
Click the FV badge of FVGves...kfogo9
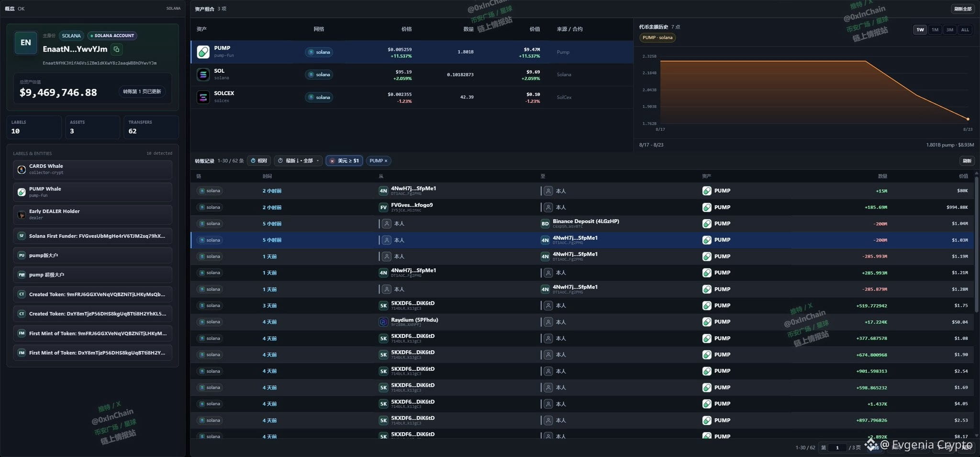pos(383,207)
